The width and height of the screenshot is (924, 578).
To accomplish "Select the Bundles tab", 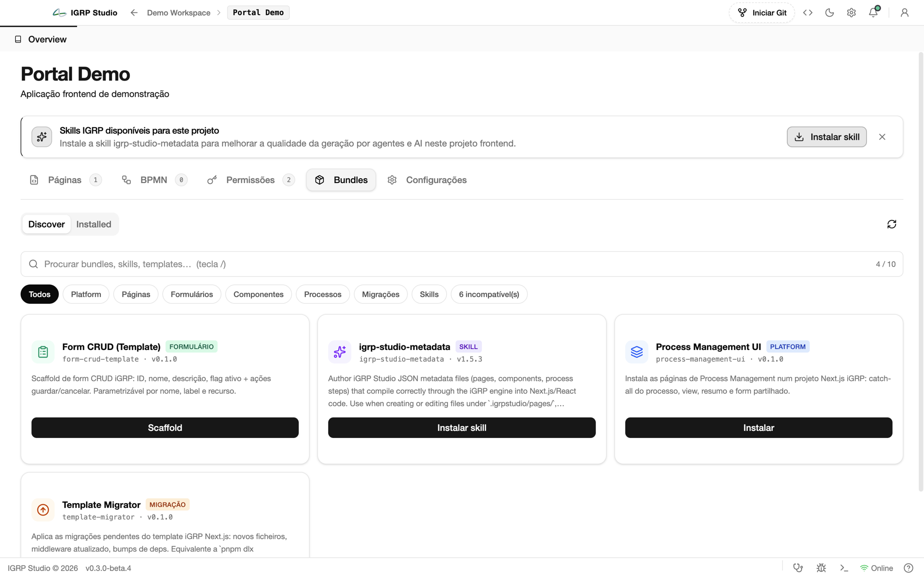I will pos(341,180).
